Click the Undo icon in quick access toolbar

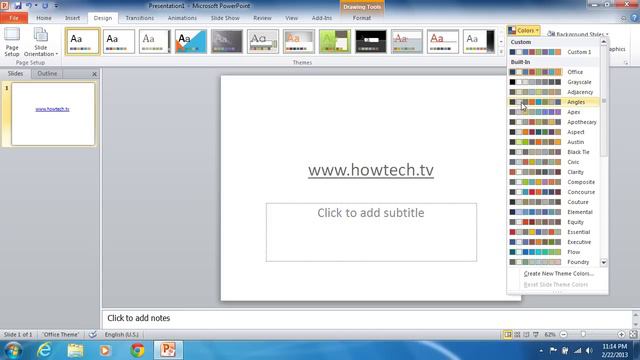click(x=29, y=6)
